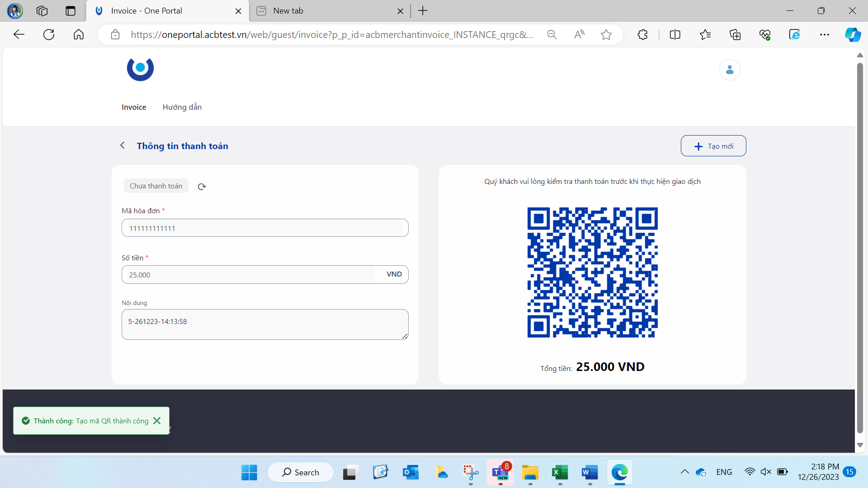Open Copilot from the browser toolbar

click(x=853, y=34)
